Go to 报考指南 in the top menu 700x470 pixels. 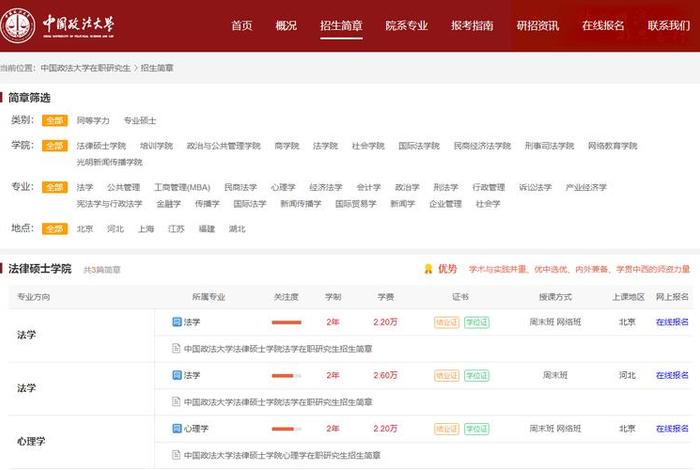(472, 25)
